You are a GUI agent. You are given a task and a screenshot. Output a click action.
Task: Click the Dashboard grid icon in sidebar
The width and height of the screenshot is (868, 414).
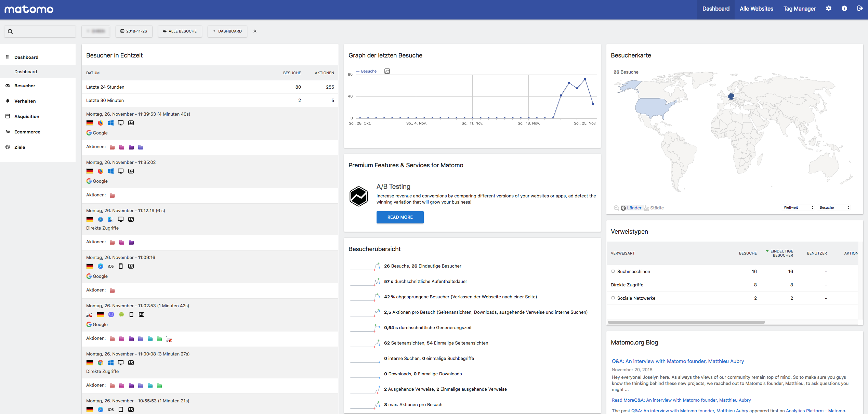pyautogui.click(x=8, y=57)
